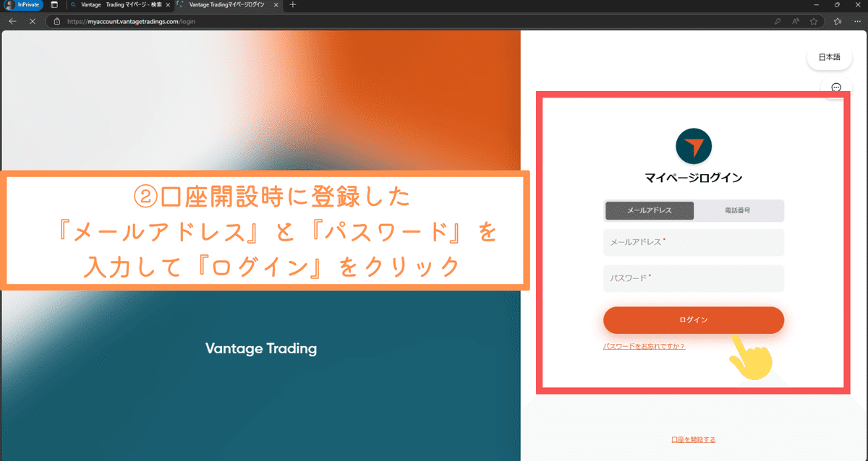Image resolution: width=868 pixels, height=461 pixels.
Task: Stop page loading with the X button
Action: tap(33, 22)
